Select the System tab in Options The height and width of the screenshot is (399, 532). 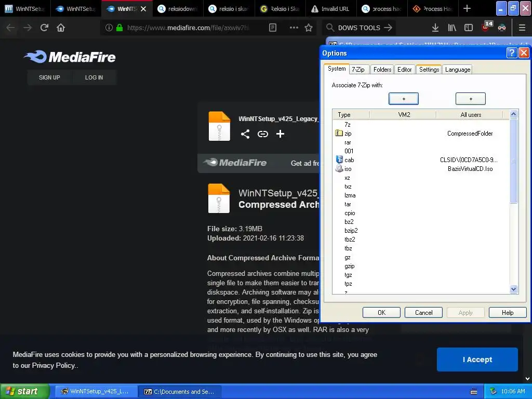[x=337, y=69]
